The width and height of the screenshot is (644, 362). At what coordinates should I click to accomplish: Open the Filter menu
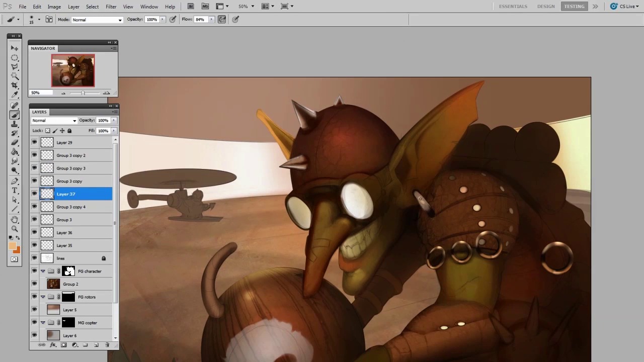point(111,7)
